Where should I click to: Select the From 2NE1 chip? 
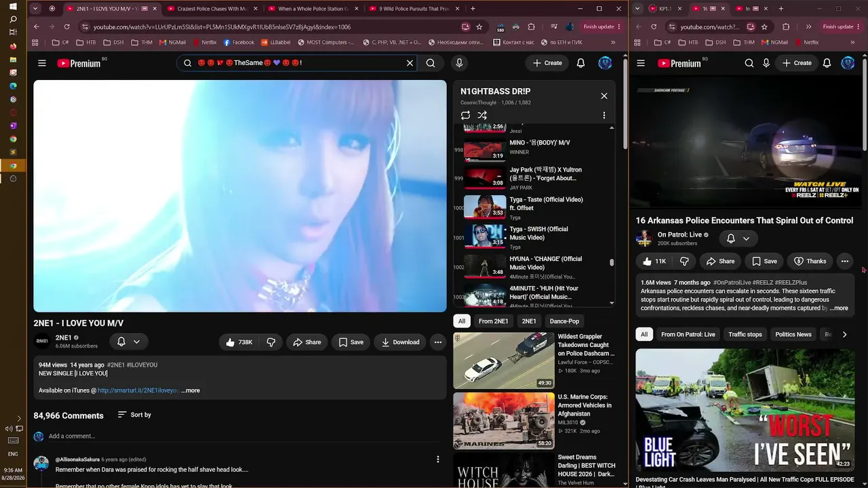tap(493, 321)
